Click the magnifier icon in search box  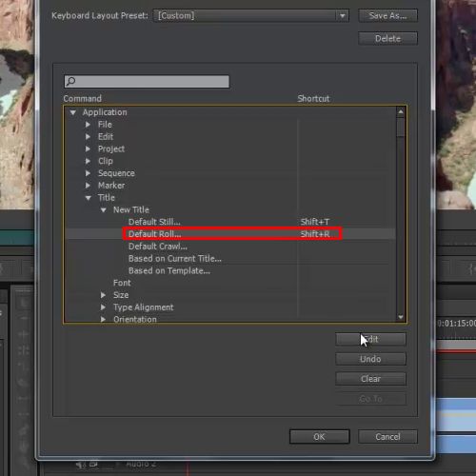(71, 81)
